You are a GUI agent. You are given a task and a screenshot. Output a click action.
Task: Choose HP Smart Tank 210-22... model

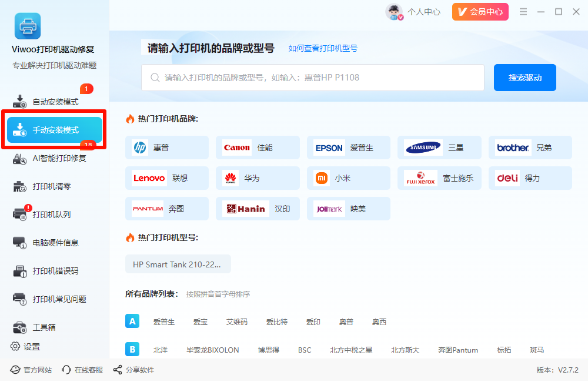point(178,264)
